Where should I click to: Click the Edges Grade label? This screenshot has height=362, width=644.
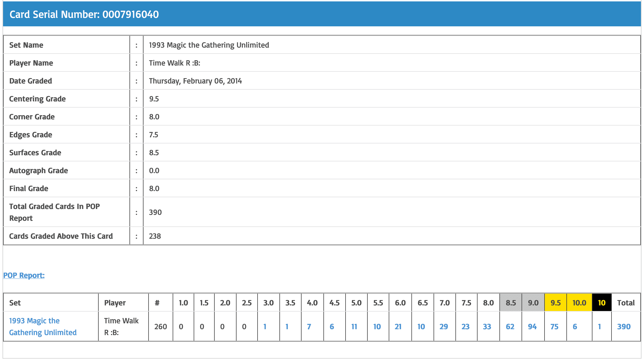(31, 135)
